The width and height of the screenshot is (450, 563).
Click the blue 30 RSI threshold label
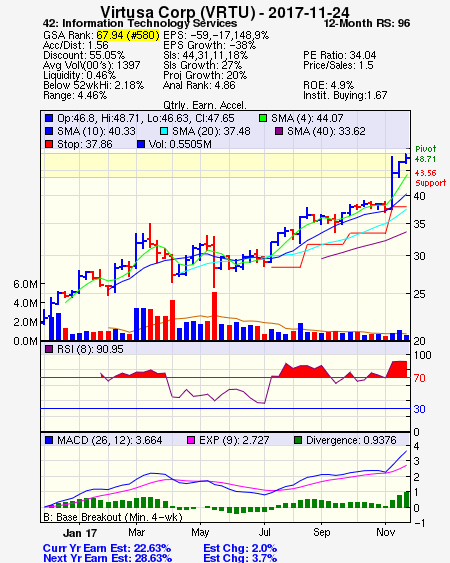(419, 409)
